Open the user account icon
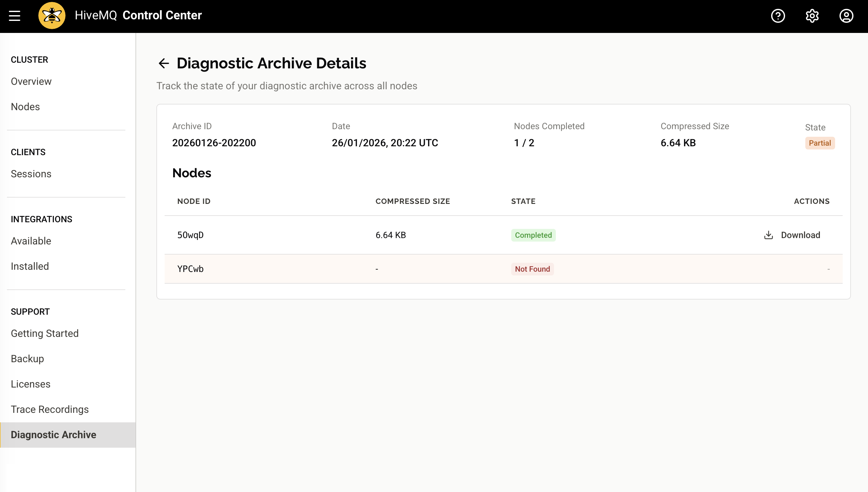 [x=846, y=16]
